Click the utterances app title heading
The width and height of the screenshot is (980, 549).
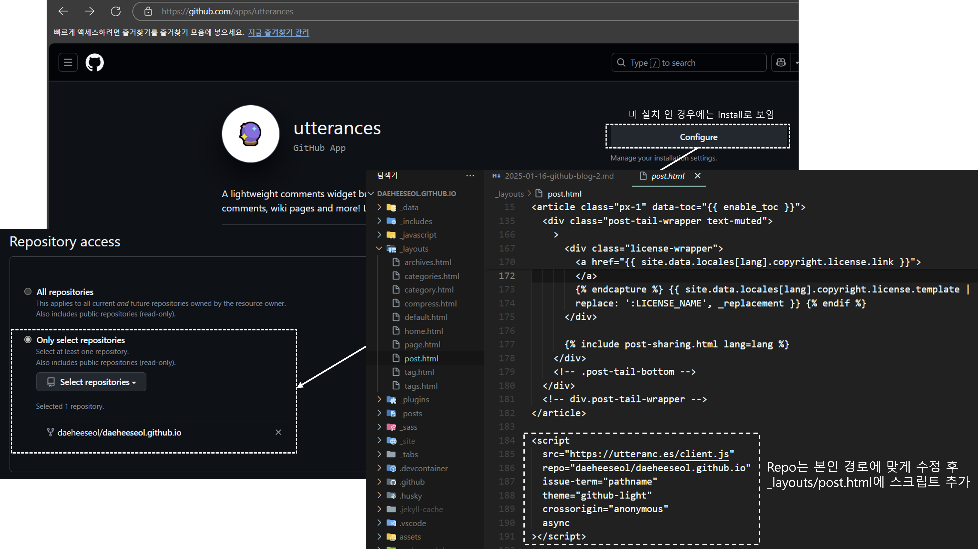[337, 128]
